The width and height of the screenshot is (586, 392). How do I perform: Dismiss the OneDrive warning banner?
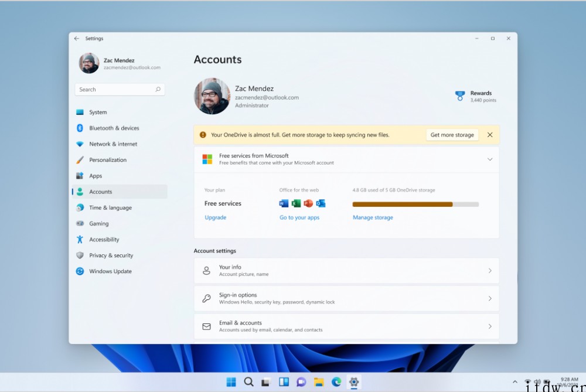490,135
